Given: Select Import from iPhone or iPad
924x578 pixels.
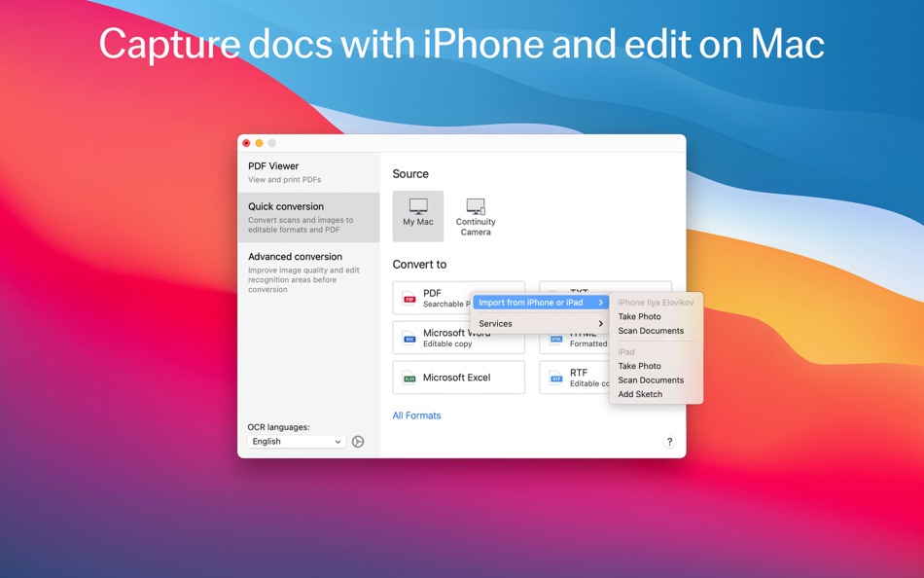Looking at the screenshot, I should coord(541,303).
